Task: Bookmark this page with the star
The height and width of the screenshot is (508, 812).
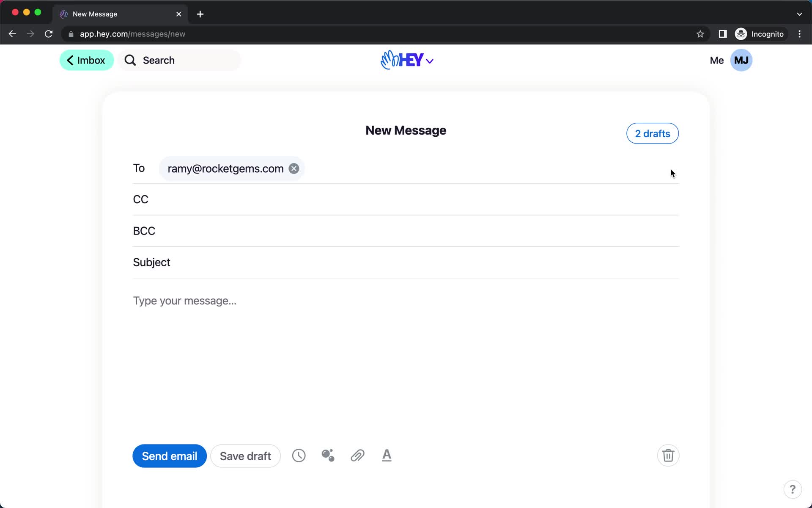Action: coord(700,34)
